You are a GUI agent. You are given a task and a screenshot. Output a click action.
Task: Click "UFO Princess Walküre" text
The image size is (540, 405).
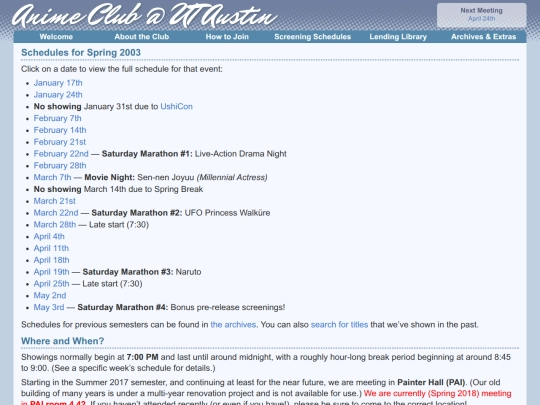[227, 213]
